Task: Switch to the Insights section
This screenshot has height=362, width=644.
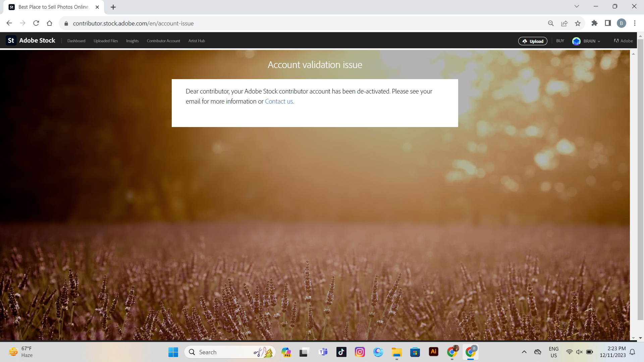Action: 132,41
